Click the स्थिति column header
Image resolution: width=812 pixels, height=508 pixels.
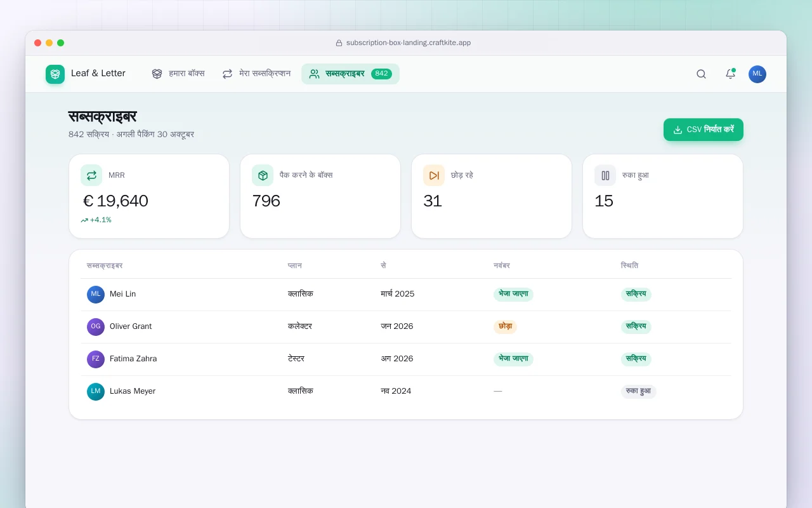click(x=629, y=265)
